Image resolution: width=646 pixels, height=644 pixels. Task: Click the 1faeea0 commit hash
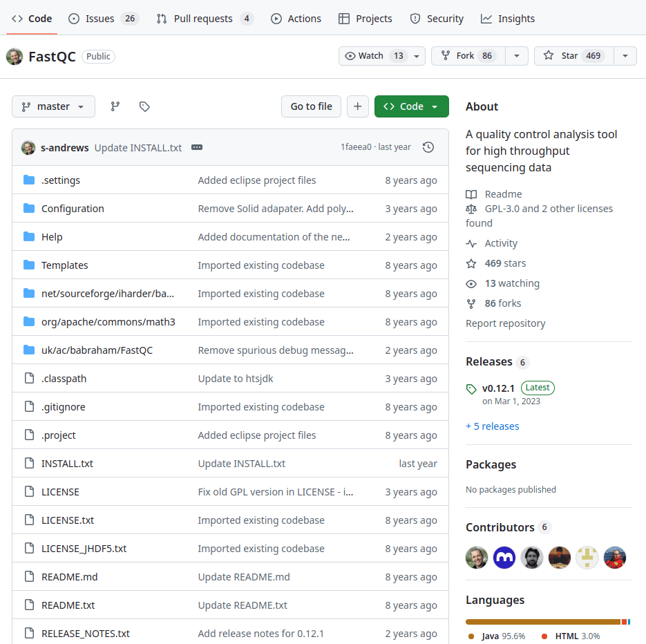coord(356,147)
